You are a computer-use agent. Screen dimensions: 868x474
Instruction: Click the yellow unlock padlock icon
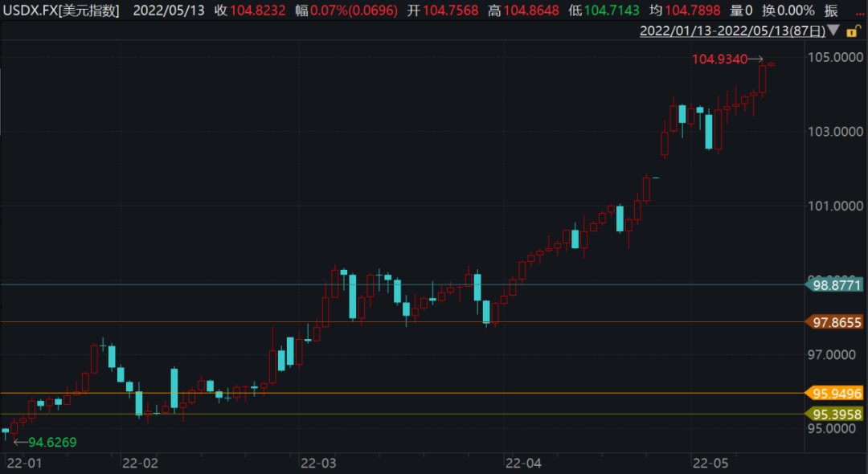pos(854,31)
